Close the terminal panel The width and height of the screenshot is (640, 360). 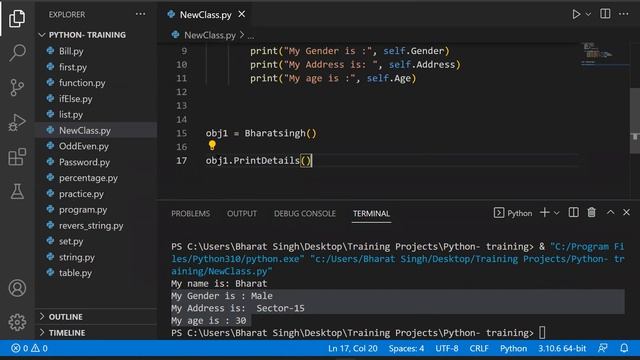[627, 212]
